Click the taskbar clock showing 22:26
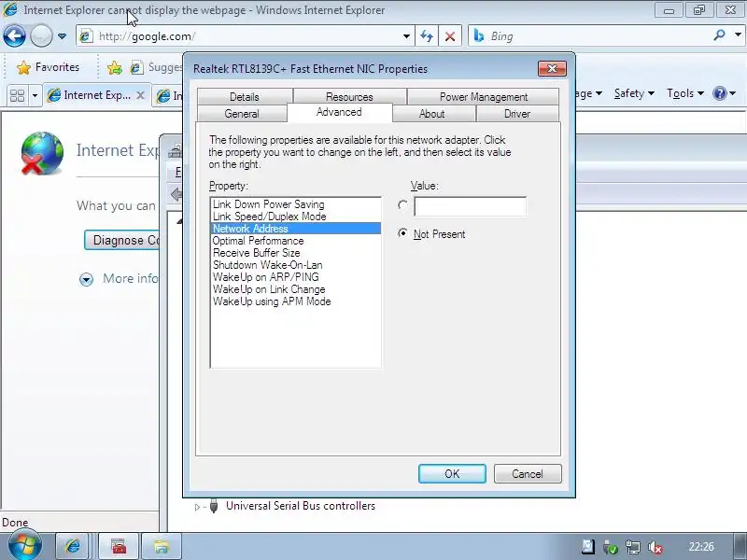 pos(701,547)
